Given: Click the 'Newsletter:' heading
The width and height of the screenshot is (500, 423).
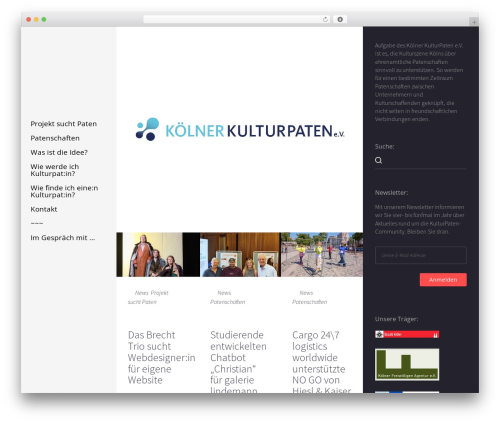Looking at the screenshot, I should (391, 192).
